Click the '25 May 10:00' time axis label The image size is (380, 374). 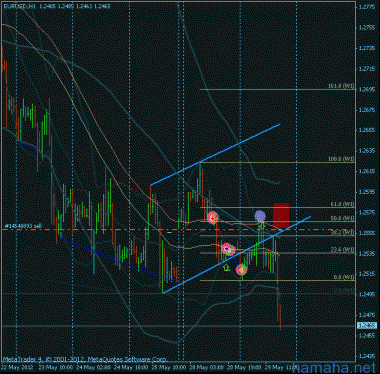pyautogui.click(x=169, y=367)
